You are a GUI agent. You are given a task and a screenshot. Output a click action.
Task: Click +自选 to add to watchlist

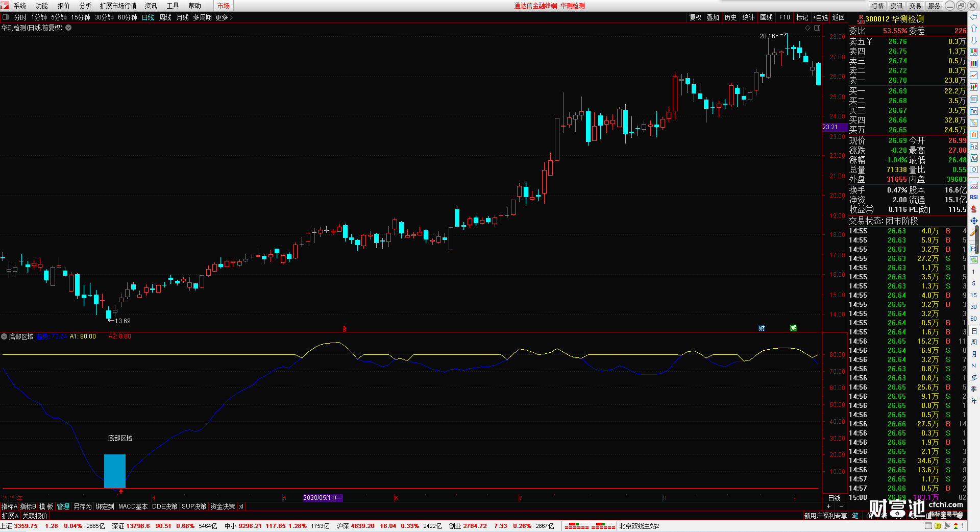(x=821, y=17)
